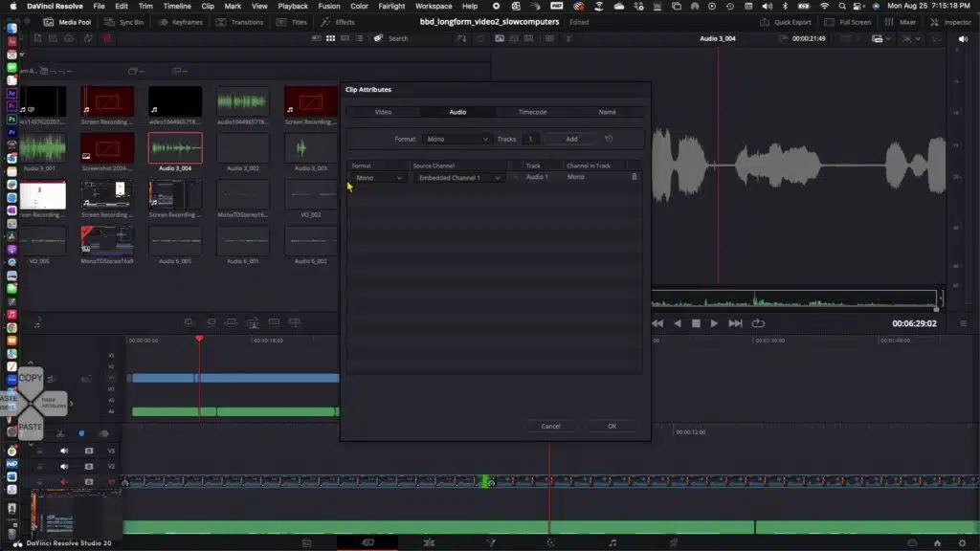980x551 pixels.
Task: Open the Format dropdown showing Mono
Action: 457,139
